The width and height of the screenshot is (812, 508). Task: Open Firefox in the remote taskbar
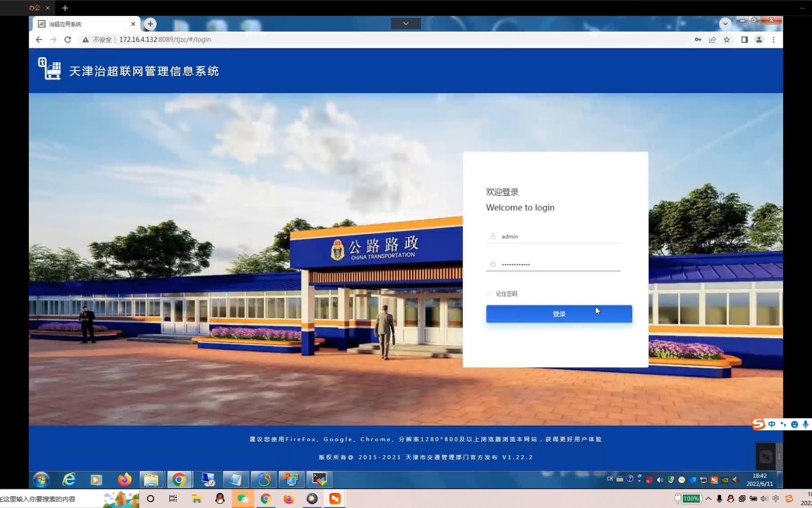click(x=124, y=480)
